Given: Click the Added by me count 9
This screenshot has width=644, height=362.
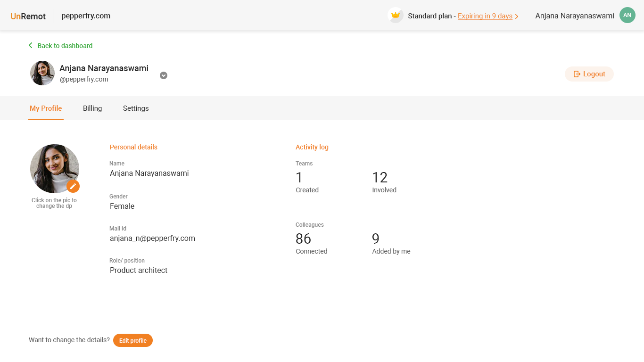Looking at the screenshot, I should coord(376,239).
